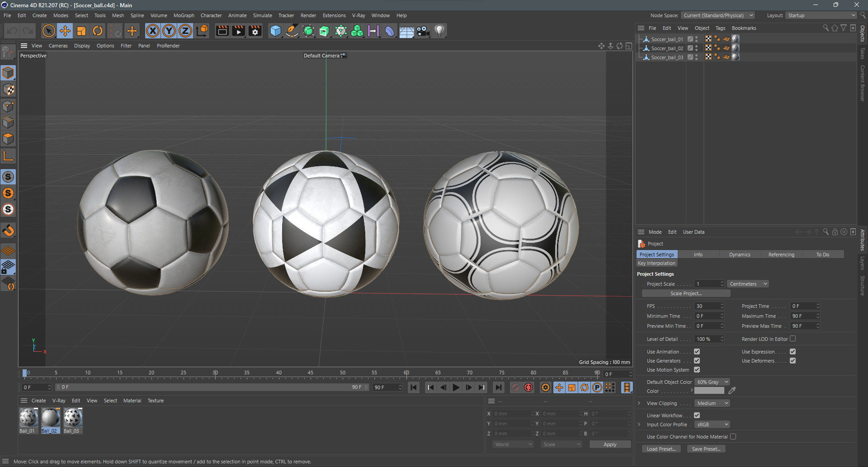Switch to Polygons mode in left sidebar
Image resolution: width=868 pixels, height=467 pixels.
(x=8, y=139)
